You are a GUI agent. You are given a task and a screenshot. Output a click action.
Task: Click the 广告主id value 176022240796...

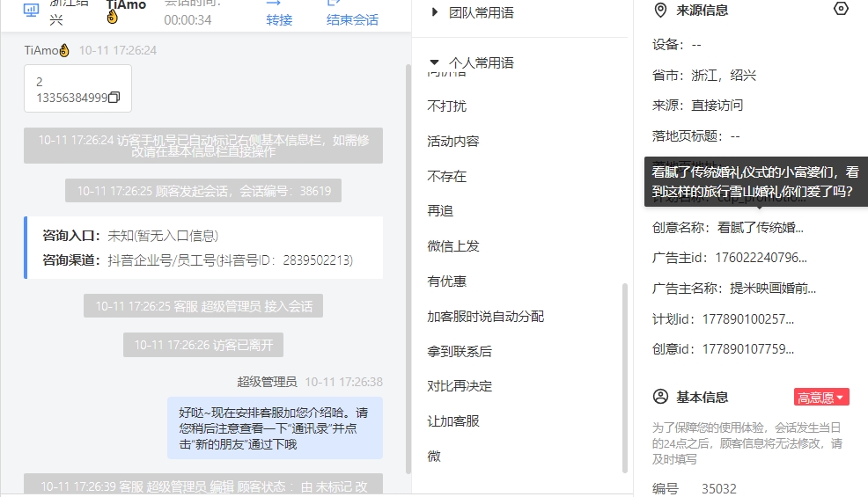pyautogui.click(x=761, y=258)
